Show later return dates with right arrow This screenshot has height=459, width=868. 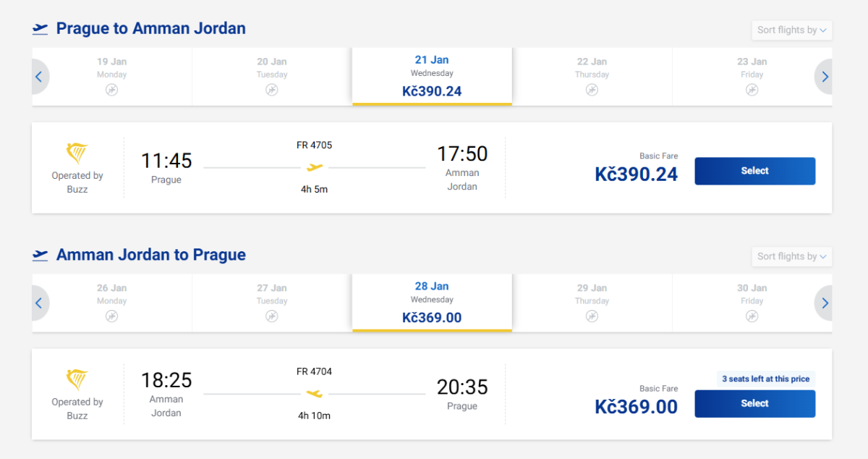tap(825, 303)
